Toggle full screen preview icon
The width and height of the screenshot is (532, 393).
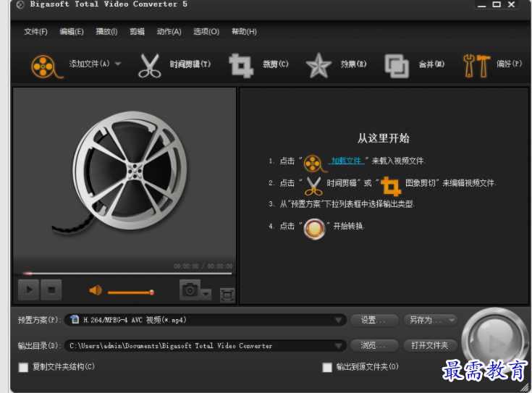[227, 295]
